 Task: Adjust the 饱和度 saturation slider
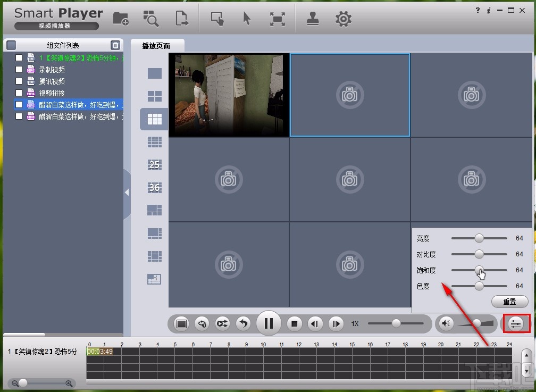click(479, 270)
